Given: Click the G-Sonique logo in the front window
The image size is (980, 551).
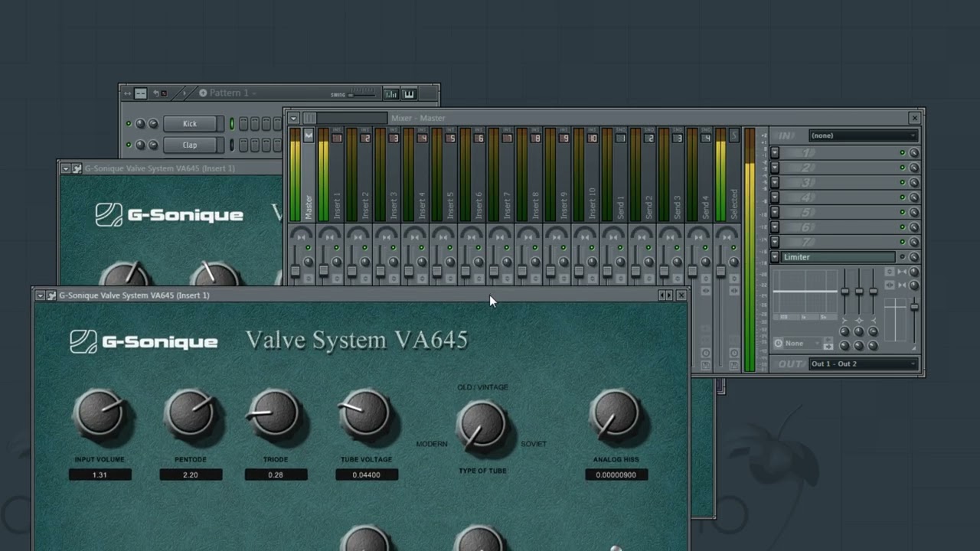Looking at the screenshot, I should click(x=144, y=342).
